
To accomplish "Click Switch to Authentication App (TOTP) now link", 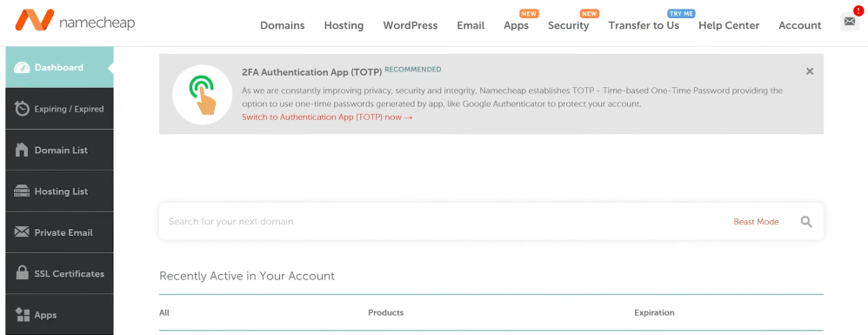I will (x=327, y=117).
